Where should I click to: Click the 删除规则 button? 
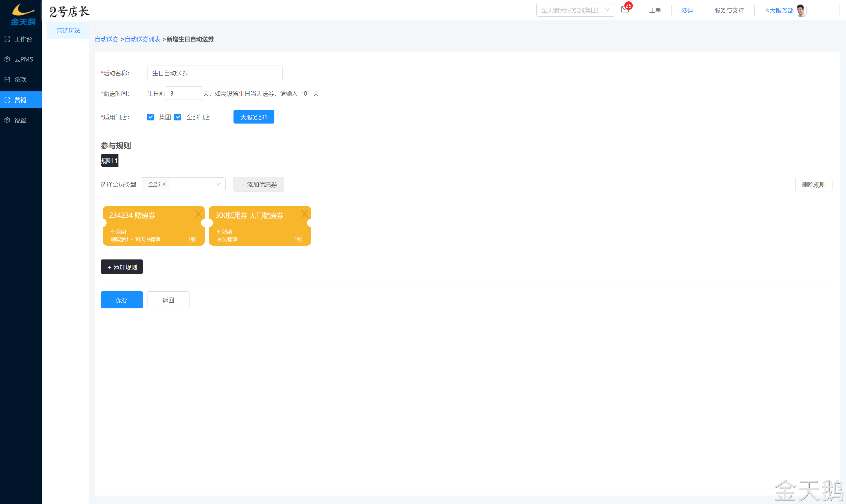(x=813, y=184)
